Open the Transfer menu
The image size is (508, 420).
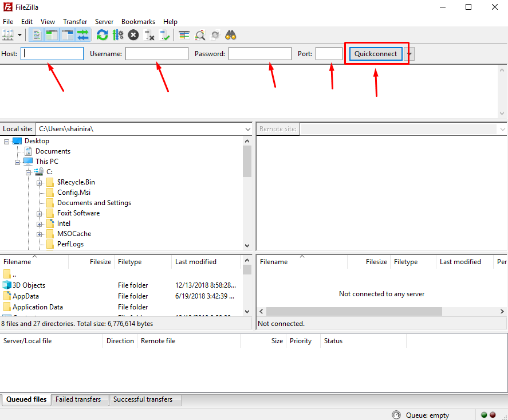pyautogui.click(x=75, y=21)
